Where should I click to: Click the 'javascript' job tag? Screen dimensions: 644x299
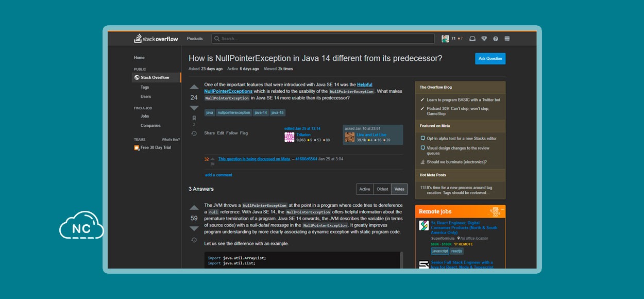point(440,251)
